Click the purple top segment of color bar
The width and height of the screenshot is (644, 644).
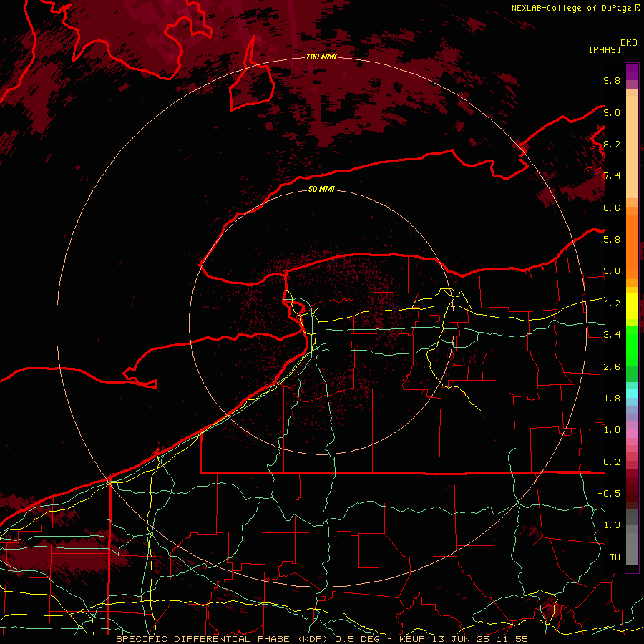point(632,72)
